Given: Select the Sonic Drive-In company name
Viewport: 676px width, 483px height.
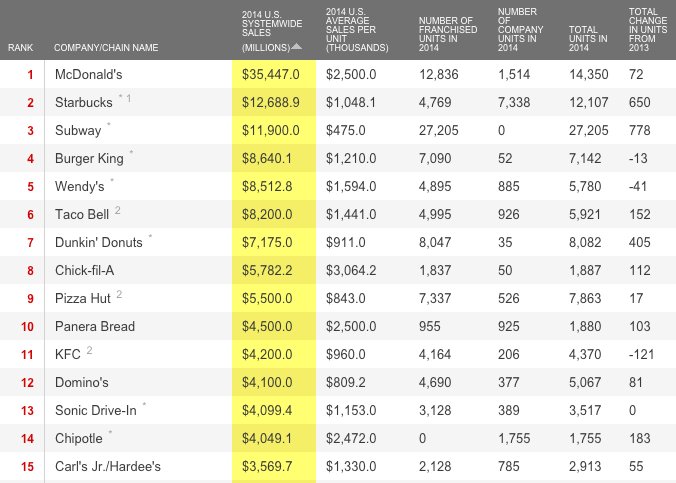Looking at the screenshot, I should (x=96, y=411).
